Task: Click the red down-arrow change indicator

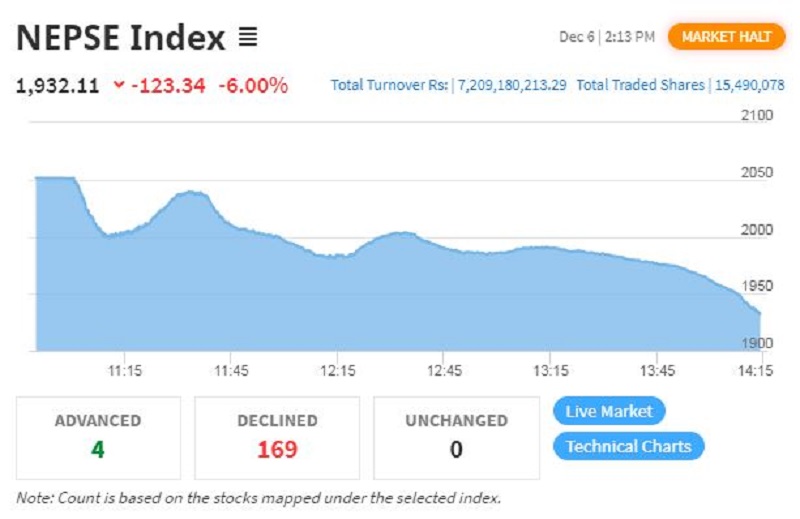Action: (119, 85)
